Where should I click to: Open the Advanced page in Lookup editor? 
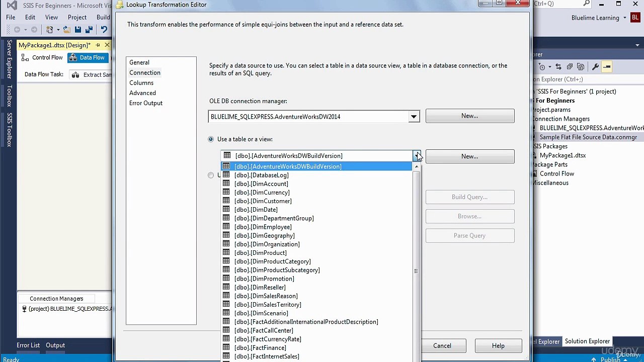(142, 93)
